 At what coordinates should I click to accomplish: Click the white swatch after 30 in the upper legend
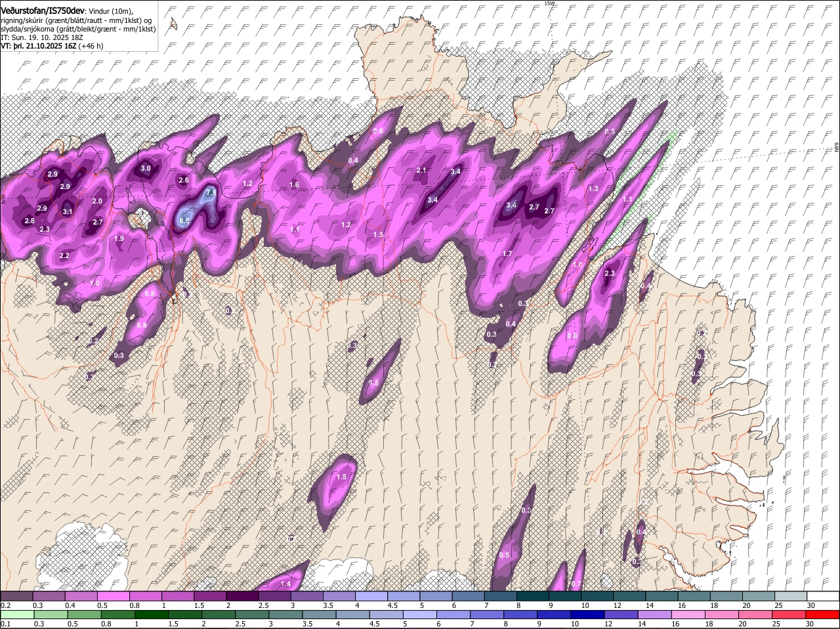823,596
